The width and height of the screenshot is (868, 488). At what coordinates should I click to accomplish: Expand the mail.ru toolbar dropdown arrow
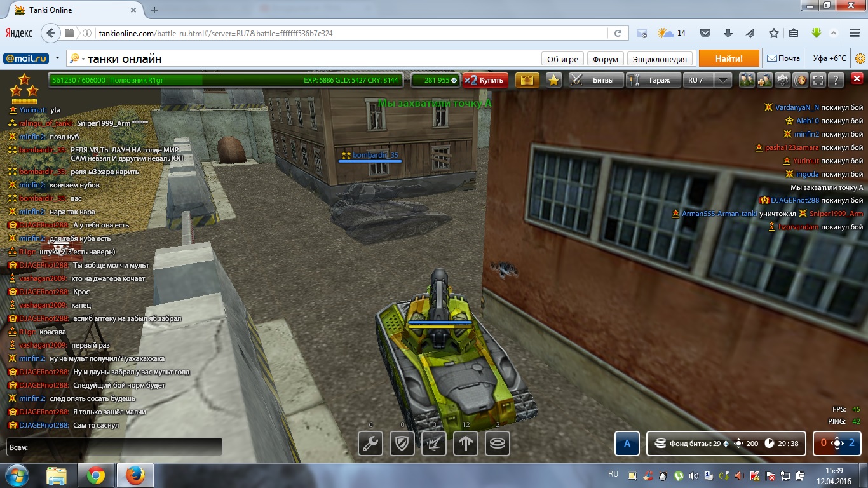click(x=57, y=58)
